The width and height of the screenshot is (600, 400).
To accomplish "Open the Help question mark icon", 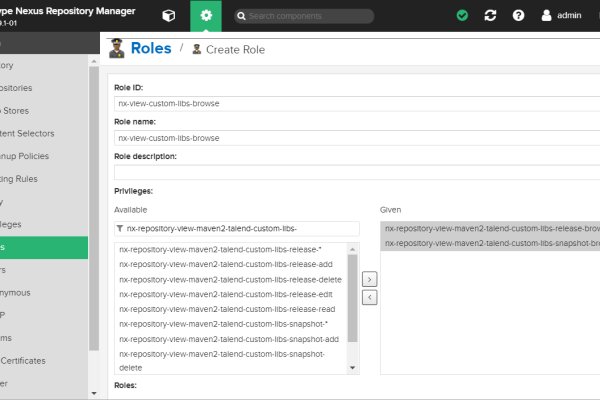I will coord(518,15).
